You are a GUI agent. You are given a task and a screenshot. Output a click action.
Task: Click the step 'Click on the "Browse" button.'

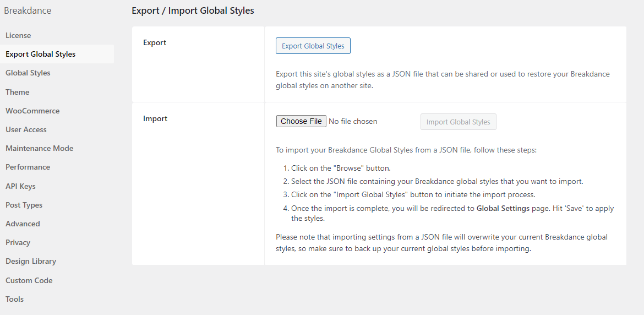pyautogui.click(x=341, y=168)
